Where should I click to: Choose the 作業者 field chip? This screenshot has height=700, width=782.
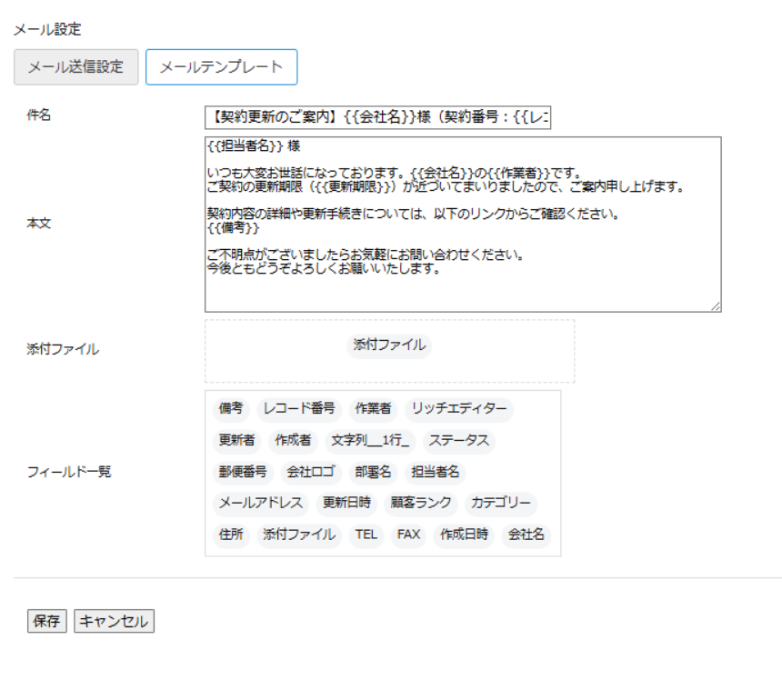point(373,409)
